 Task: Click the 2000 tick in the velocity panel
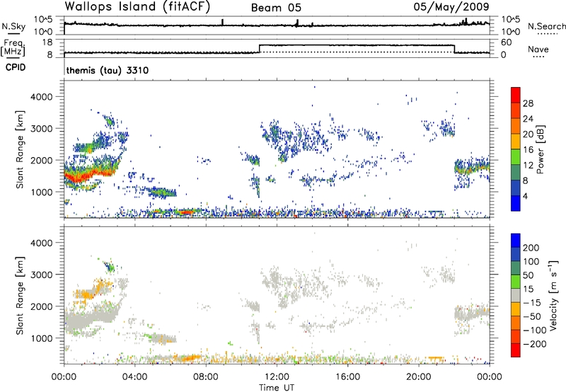point(42,306)
